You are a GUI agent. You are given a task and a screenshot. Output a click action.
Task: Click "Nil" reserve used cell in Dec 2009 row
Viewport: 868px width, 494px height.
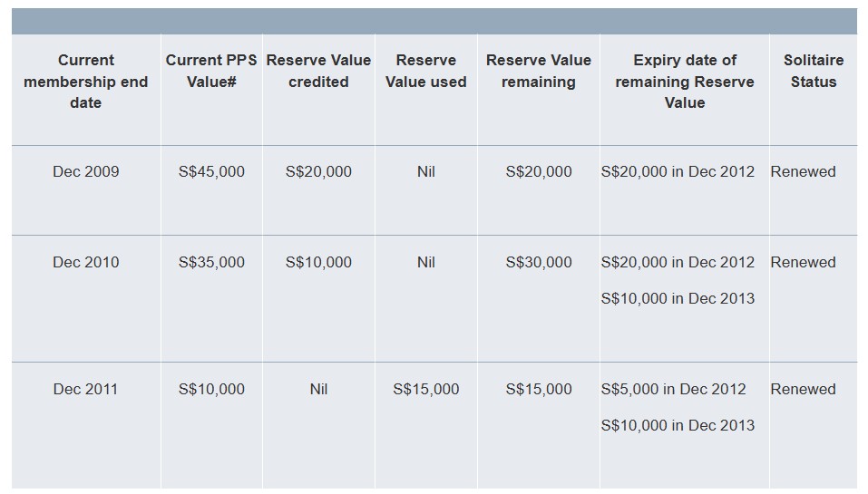pos(425,171)
